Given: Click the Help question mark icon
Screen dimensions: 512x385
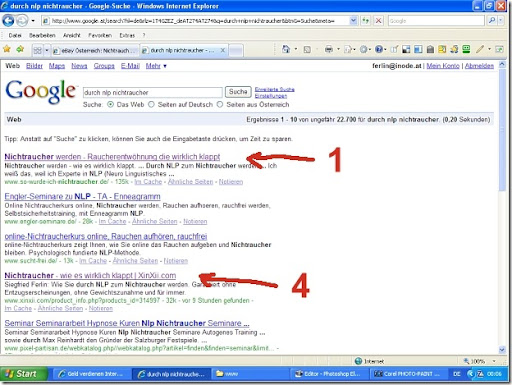Looking at the screenshot, I should [379, 49].
